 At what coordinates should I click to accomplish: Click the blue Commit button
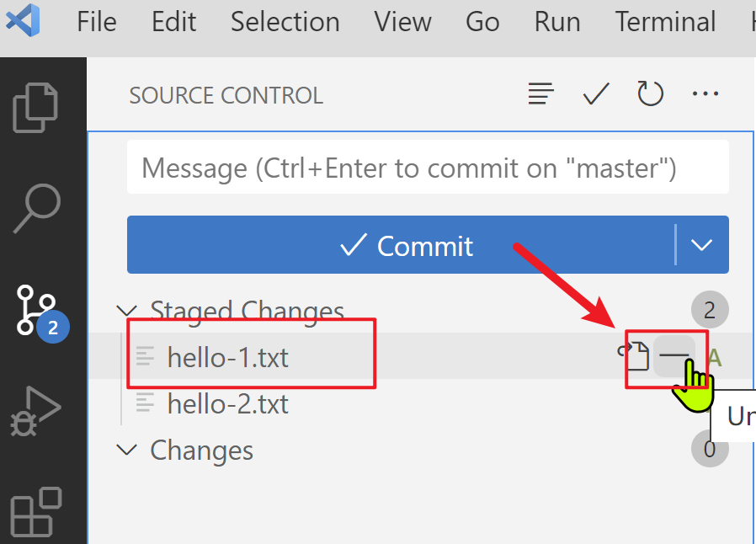(402, 245)
